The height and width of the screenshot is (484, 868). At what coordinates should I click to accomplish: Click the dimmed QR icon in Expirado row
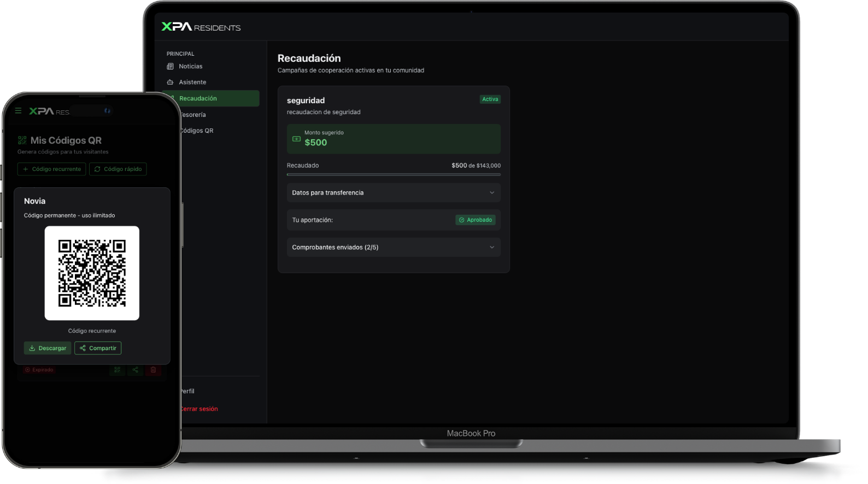pyautogui.click(x=117, y=370)
